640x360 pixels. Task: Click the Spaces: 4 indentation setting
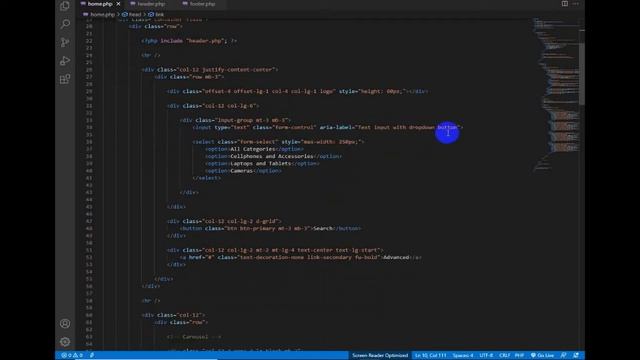click(x=463, y=356)
